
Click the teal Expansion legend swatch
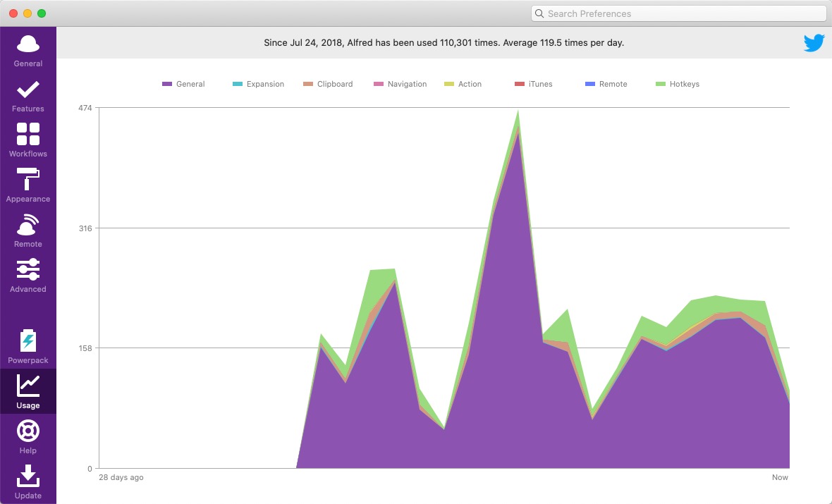click(x=238, y=84)
